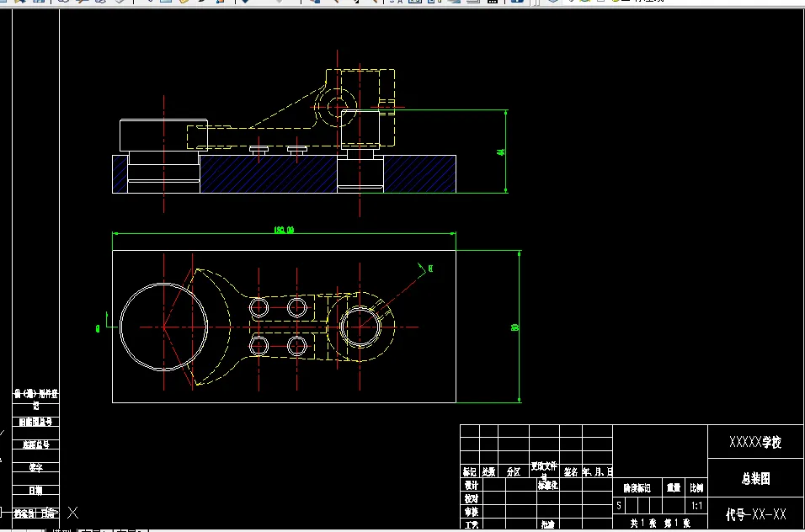Click the '旧底图总号' sidebar label
This screenshot has width=805, height=532.
[35, 423]
